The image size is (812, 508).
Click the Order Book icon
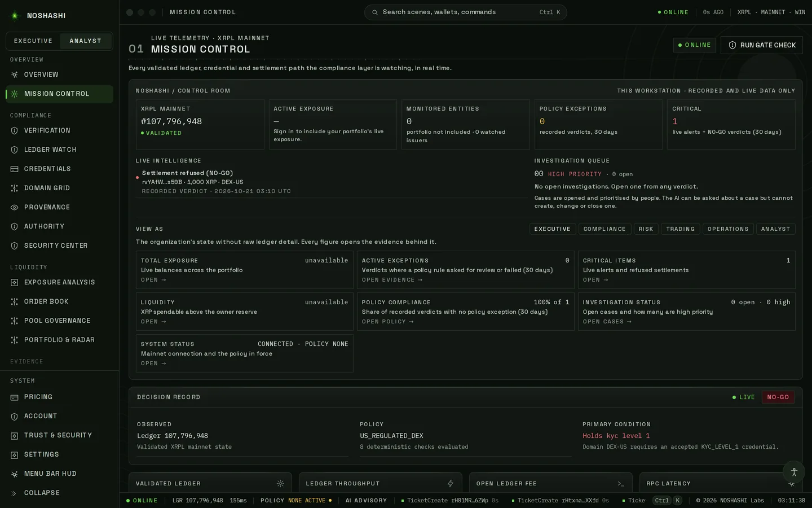click(15, 301)
